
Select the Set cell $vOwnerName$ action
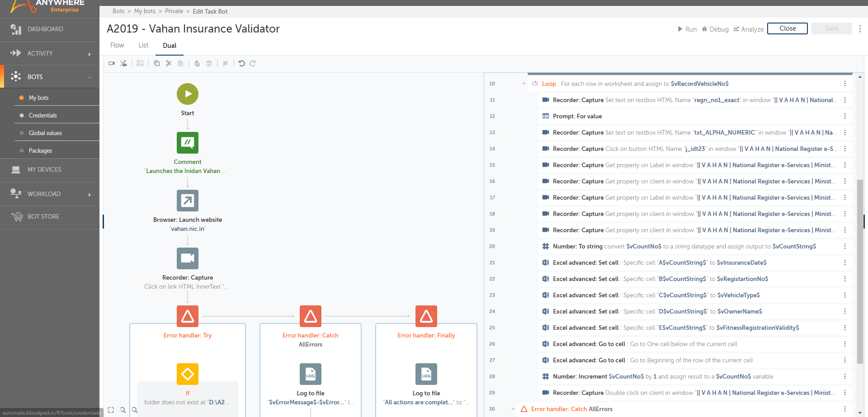tap(695, 311)
